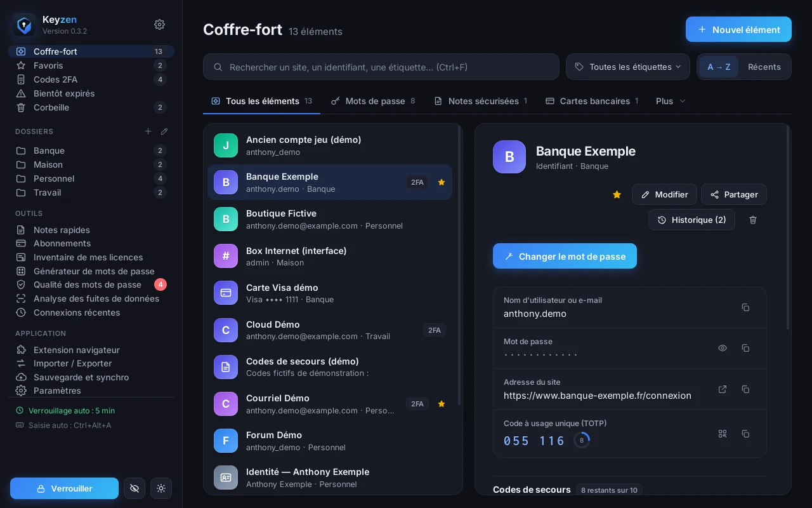
Task: Toggle favorite star on Courriel Démo row
Action: (x=442, y=404)
